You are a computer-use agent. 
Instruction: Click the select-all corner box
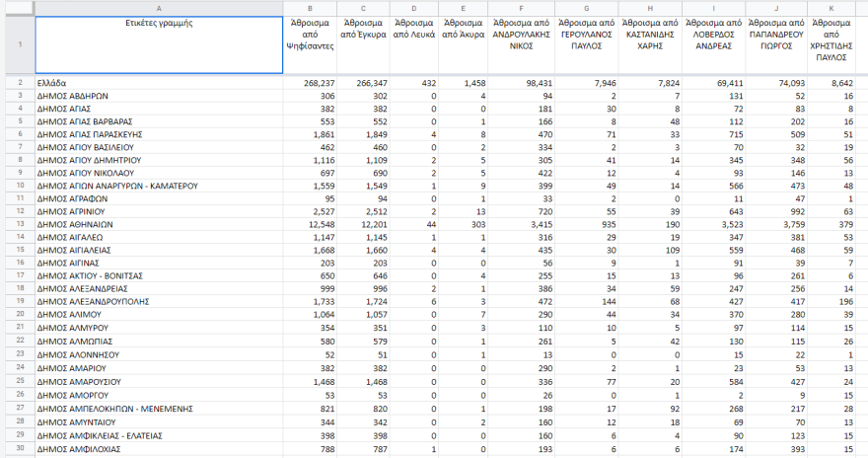point(19,8)
